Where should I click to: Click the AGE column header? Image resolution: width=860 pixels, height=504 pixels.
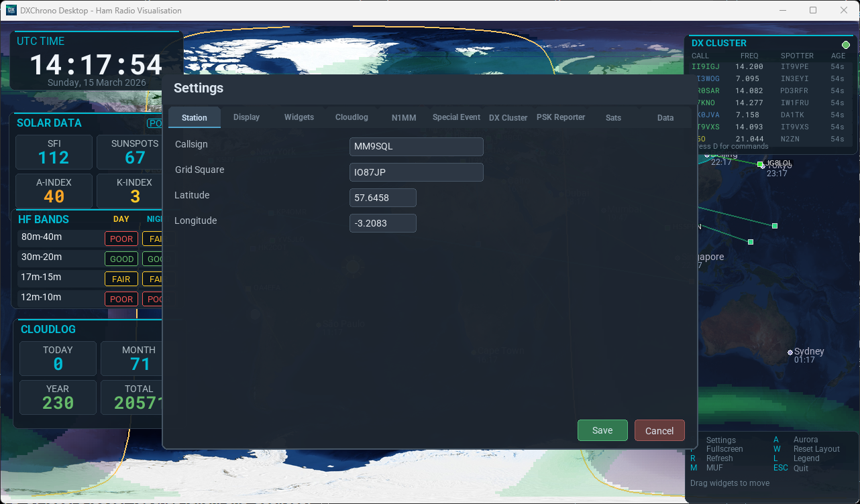(838, 56)
